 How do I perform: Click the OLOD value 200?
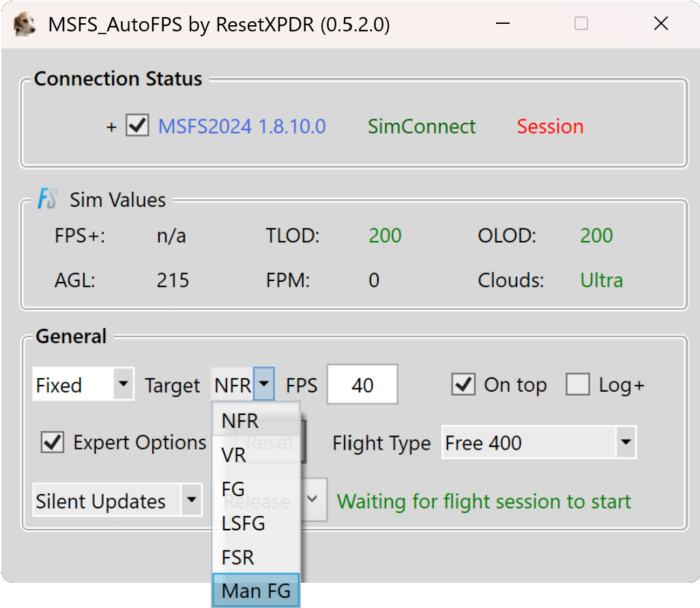coord(596,235)
